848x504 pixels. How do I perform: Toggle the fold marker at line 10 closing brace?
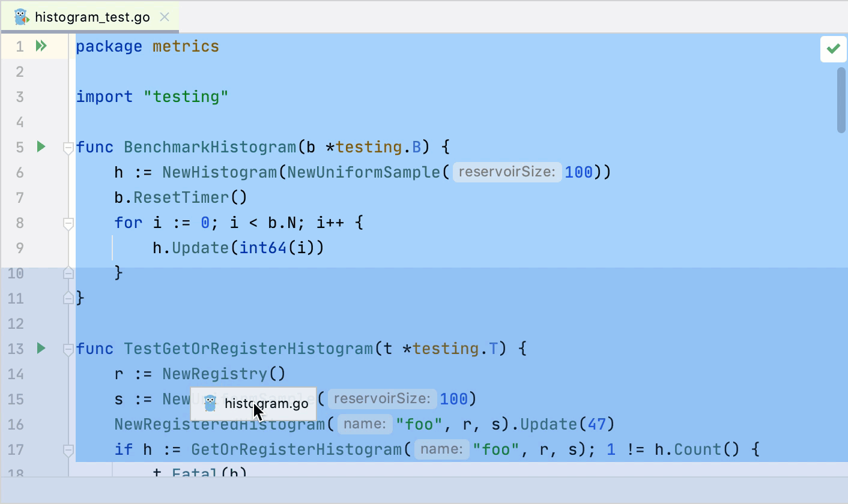68,272
